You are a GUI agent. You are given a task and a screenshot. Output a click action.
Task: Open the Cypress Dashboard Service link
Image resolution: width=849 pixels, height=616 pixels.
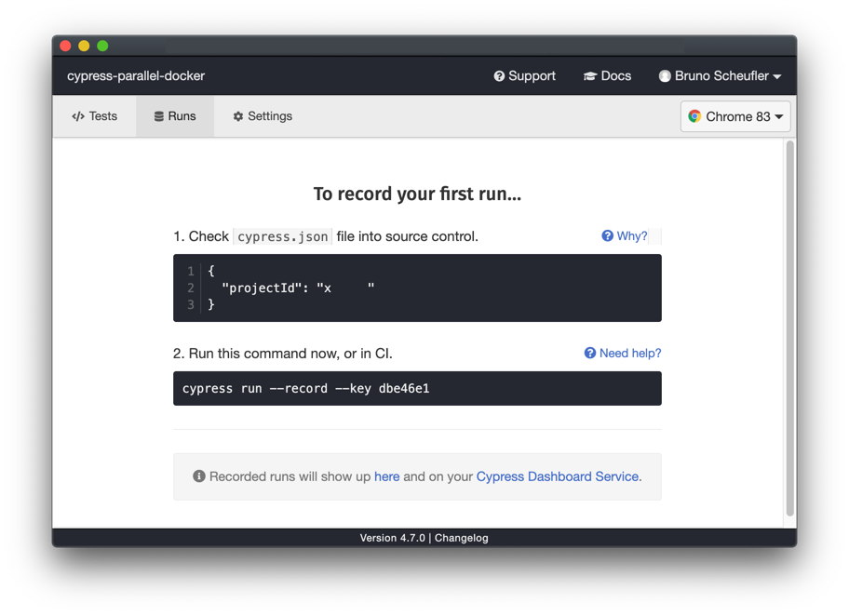click(557, 476)
